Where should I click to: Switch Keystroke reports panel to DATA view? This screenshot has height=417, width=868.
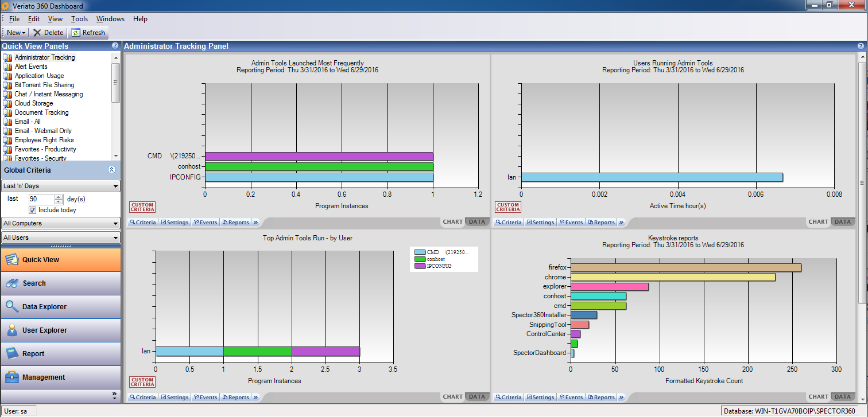point(842,397)
